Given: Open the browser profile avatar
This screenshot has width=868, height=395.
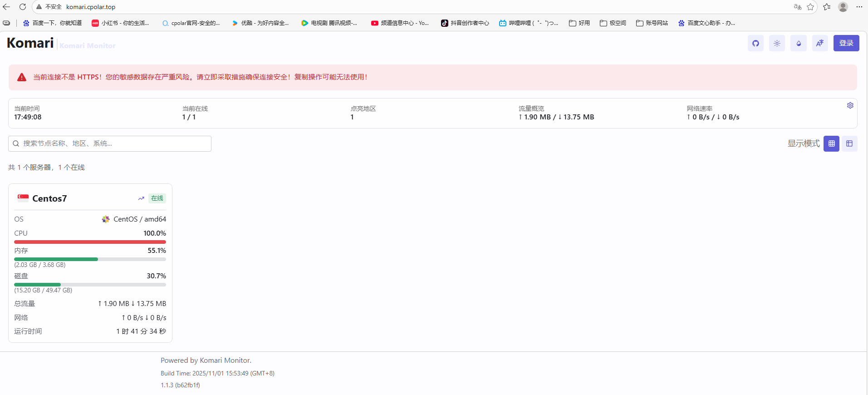Looking at the screenshot, I should 843,7.
